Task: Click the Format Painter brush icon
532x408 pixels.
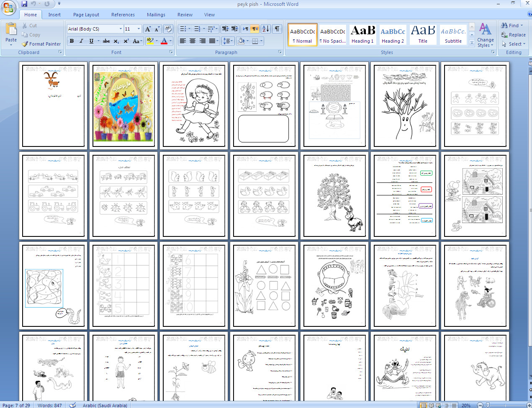Action: (25, 44)
